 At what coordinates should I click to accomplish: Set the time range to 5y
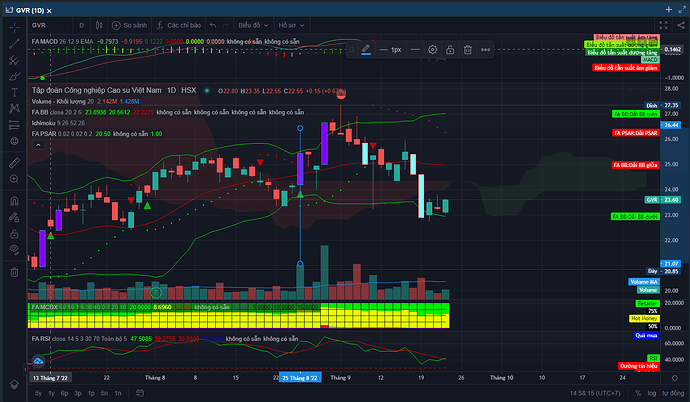click(37, 394)
